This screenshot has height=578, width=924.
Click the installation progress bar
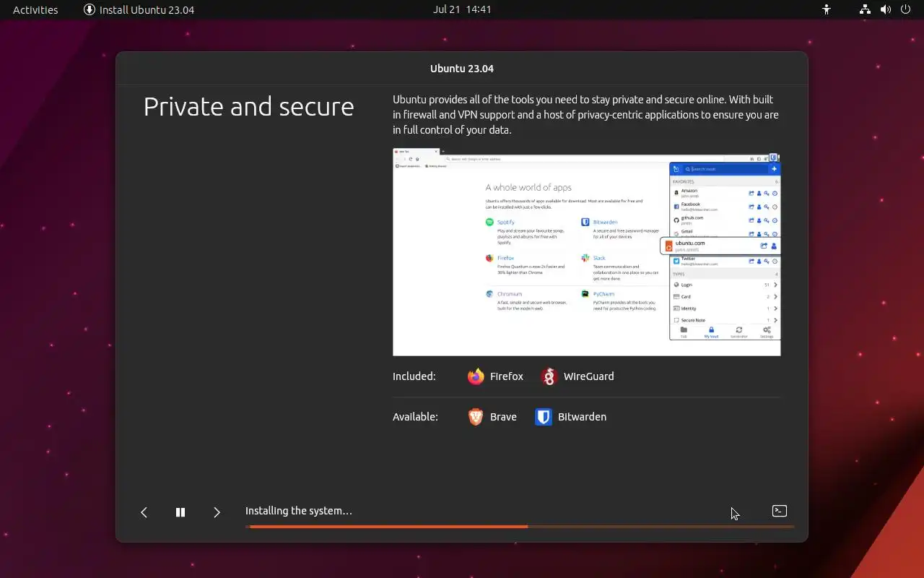tap(520, 527)
